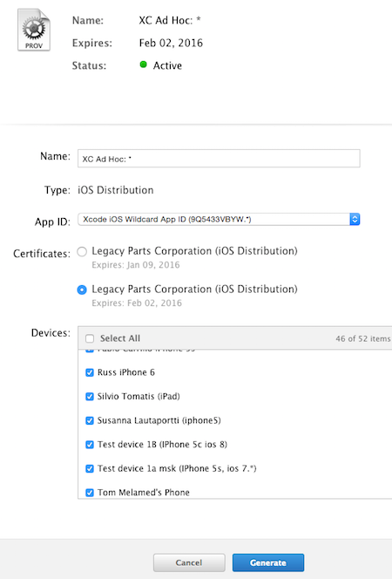Click the 'Feb 02, 2016' expiry date in header
This screenshot has width=392, height=579.
click(171, 43)
